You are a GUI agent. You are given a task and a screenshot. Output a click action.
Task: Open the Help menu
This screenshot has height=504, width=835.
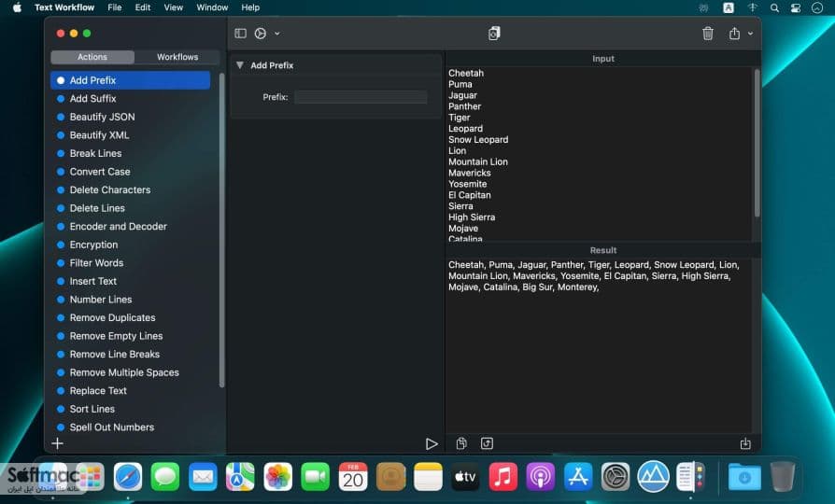pyautogui.click(x=250, y=7)
